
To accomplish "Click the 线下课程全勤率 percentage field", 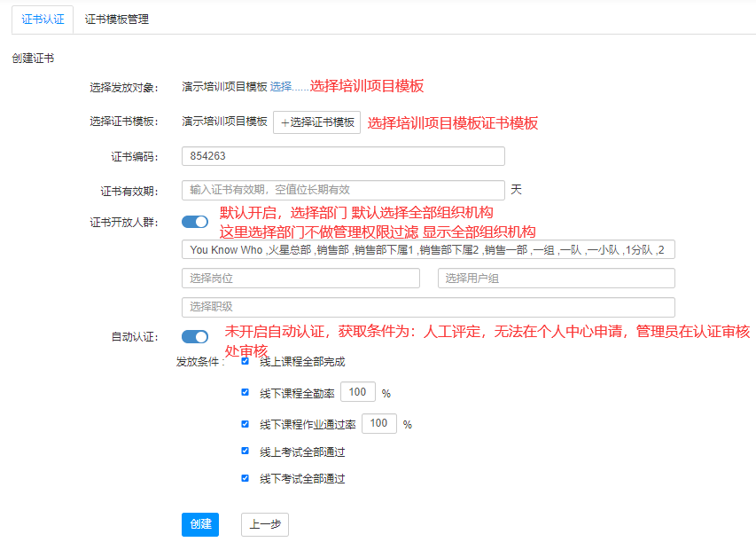I will click(x=357, y=392).
